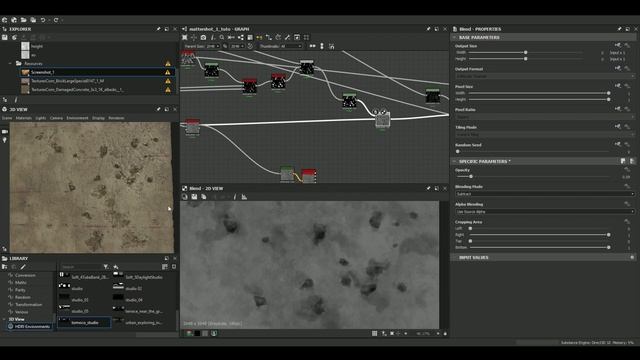Click the camera snapshot icon in Graph toolbar
The width and height of the screenshot is (640, 360).
point(203,37)
